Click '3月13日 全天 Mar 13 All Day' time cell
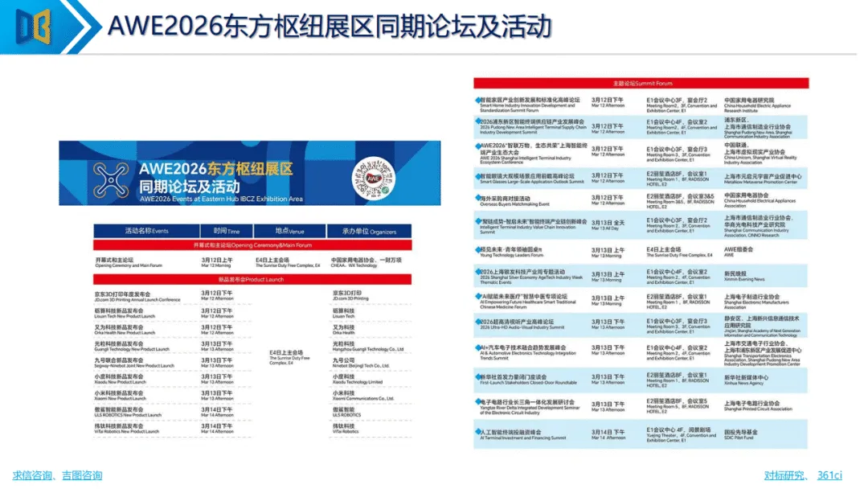868x489 pixels. pyautogui.click(x=608, y=225)
